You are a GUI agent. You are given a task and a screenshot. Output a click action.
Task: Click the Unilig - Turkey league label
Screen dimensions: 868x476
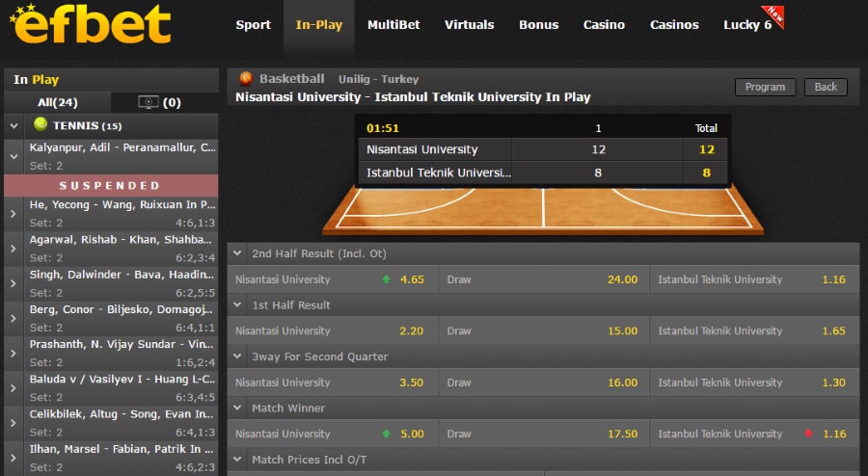[x=378, y=79]
